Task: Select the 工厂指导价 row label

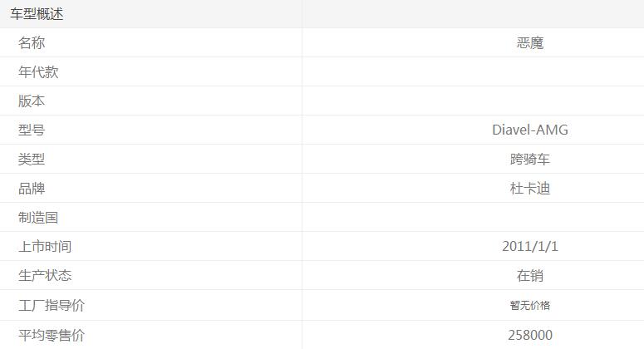Action: [52, 306]
